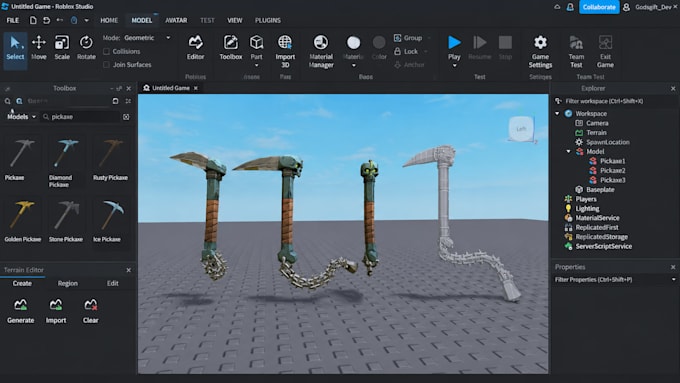The height and width of the screenshot is (383, 680).
Task: Switch to the AVATAR ribbon tab
Action: [x=176, y=20]
